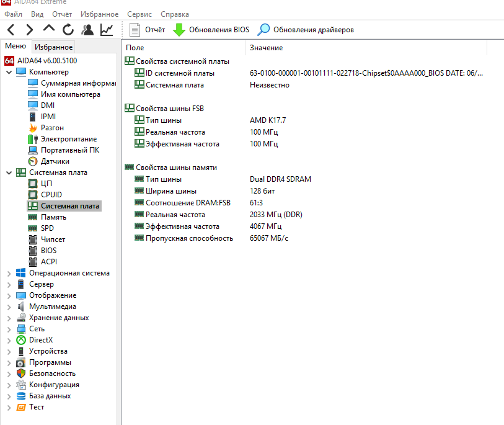Image resolution: width=504 pixels, height=425 pixels.
Task: Expand the Программы node
Action: 9,363
